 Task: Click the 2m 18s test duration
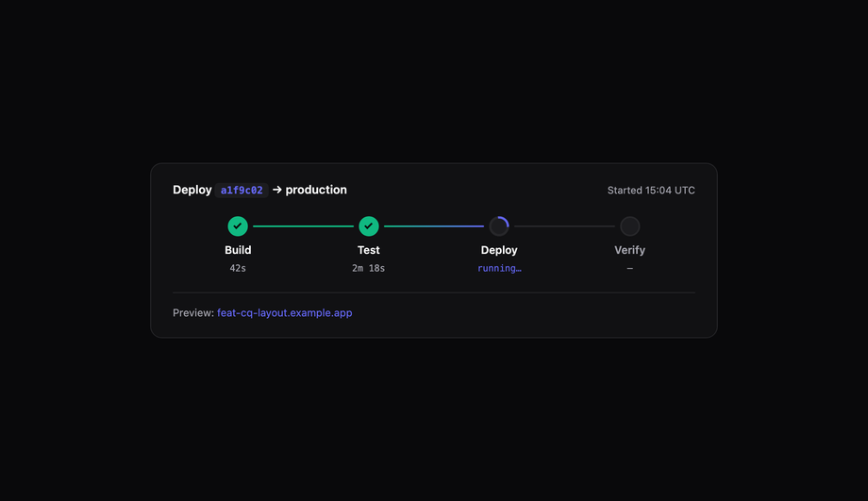coord(368,268)
